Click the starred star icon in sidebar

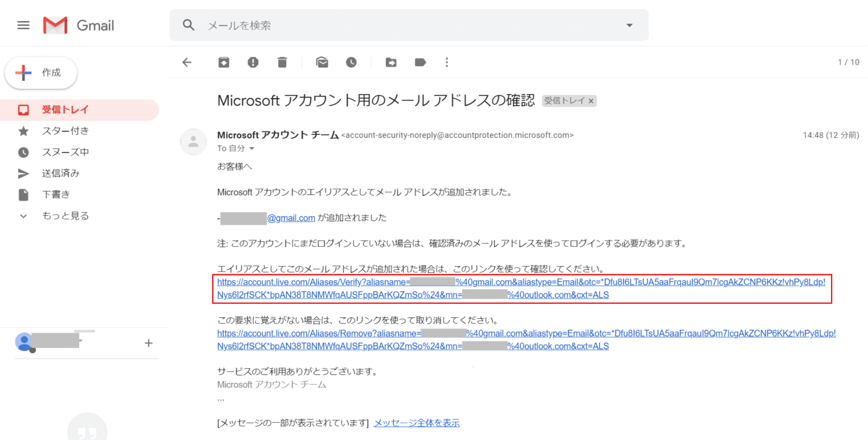pos(24,131)
